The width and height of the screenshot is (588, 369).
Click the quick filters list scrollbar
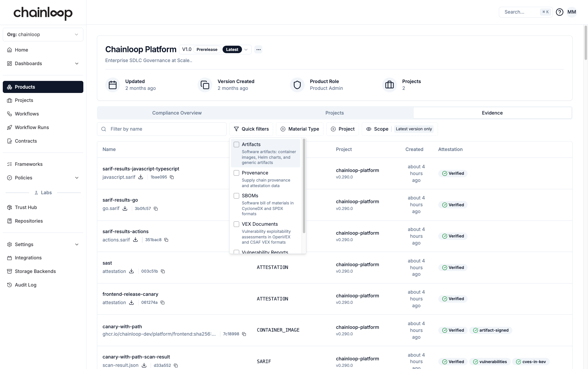click(x=304, y=186)
